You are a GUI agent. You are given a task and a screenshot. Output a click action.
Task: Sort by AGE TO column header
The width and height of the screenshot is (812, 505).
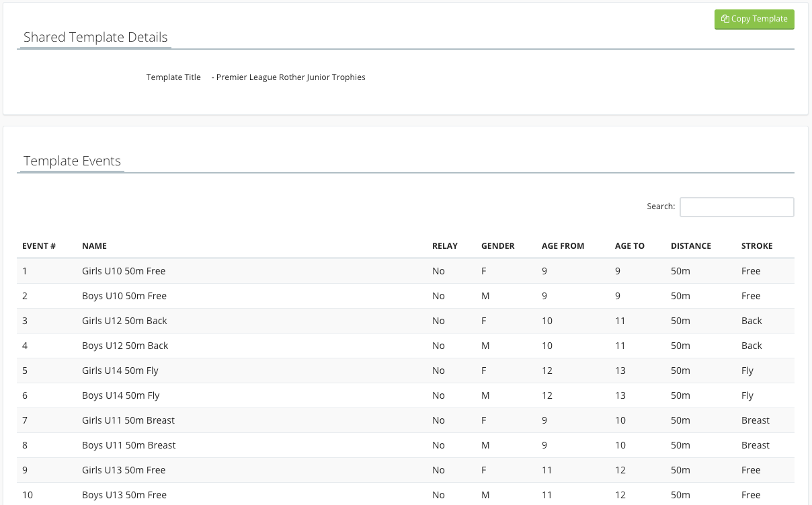pyautogui.click(x=630, y=246)
